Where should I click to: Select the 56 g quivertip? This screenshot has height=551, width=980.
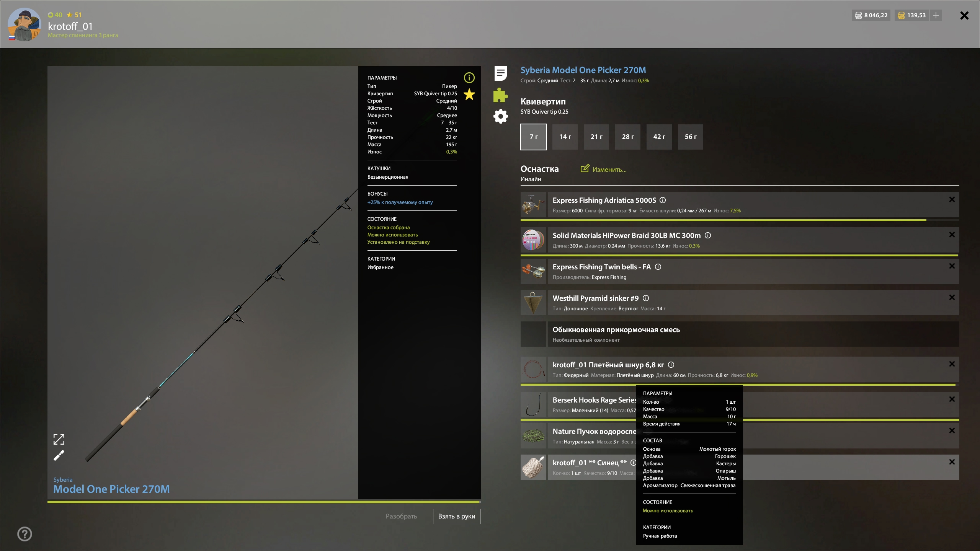691,137
